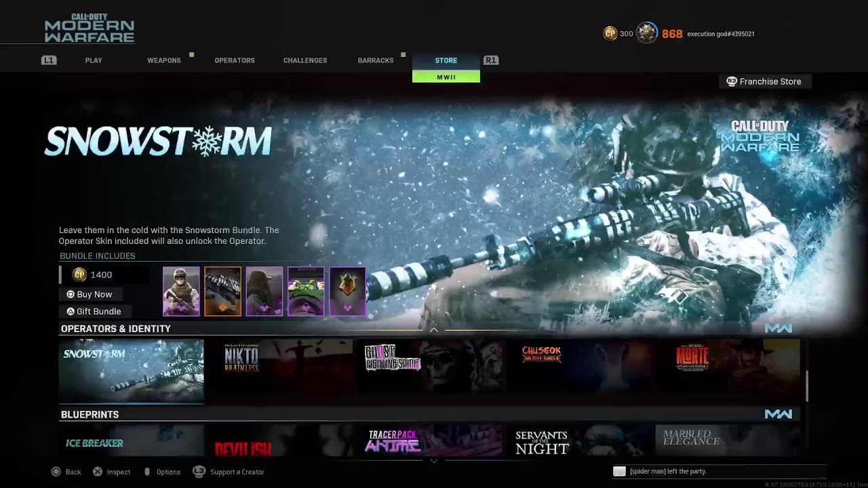Image resolution: width=868 pixels, height=488 pixels.
Task: Click the BLUEPRINTS section header
Action: [90, 414]
